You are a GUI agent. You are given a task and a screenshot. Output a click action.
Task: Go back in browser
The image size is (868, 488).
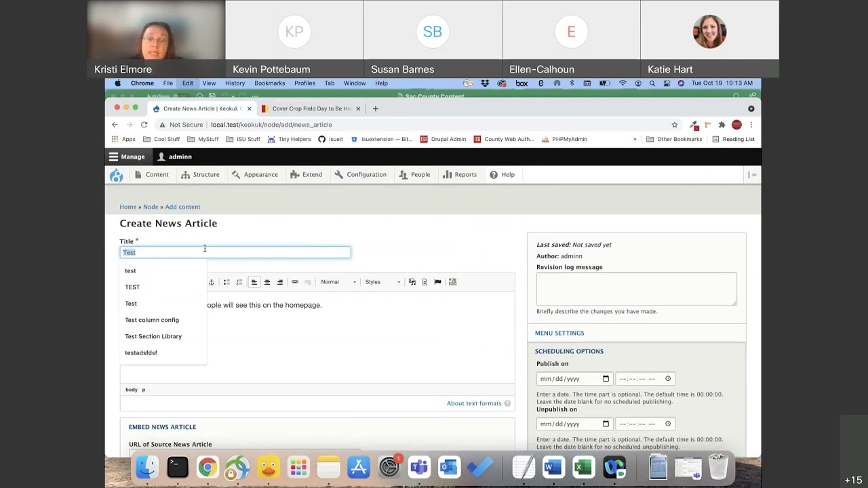pos(115,125)
